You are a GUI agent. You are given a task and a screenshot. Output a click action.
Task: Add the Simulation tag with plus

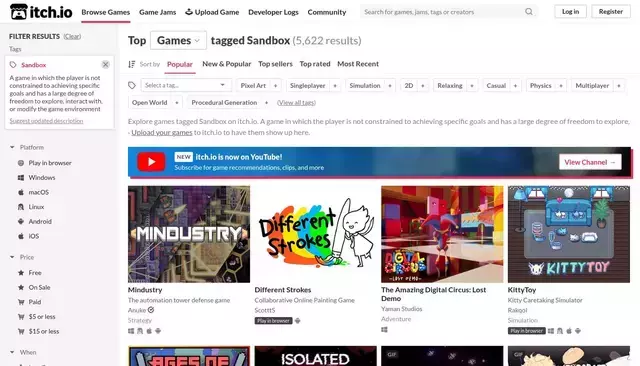point(390,86)
